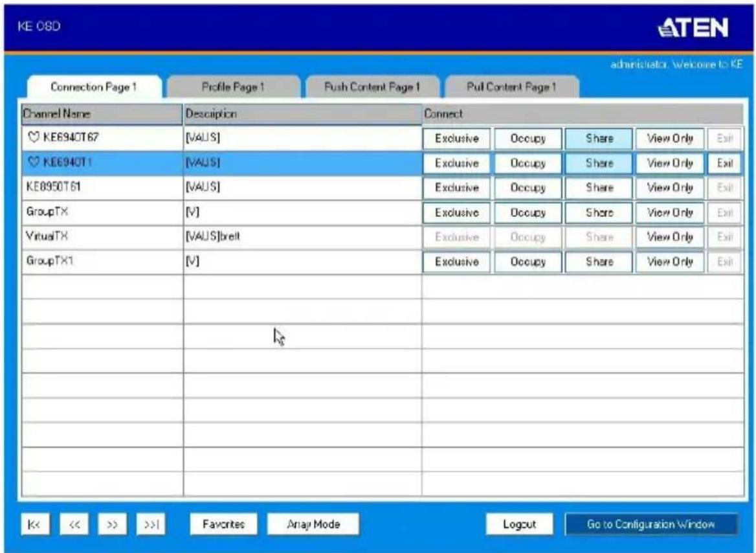This screenshot has width=756, height=553.
Task: Switch to Profile Page 1 tab
Action: 233,87
